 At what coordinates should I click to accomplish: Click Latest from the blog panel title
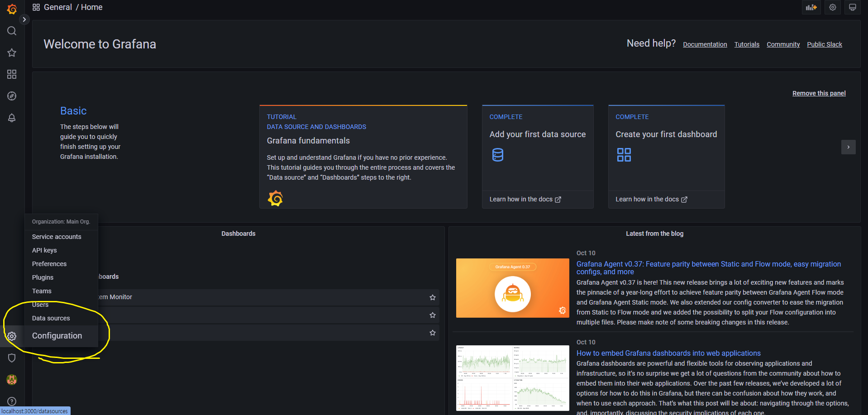pyautogui.click(x=654, y=234)
